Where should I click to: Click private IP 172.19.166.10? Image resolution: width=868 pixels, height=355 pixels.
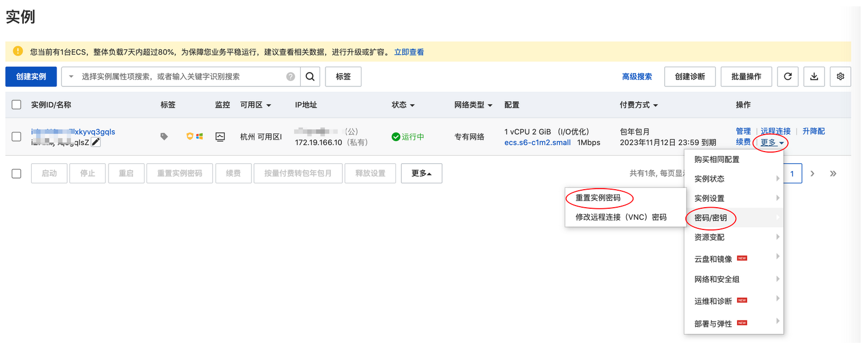pyautogui.click(x=319, y=143)
